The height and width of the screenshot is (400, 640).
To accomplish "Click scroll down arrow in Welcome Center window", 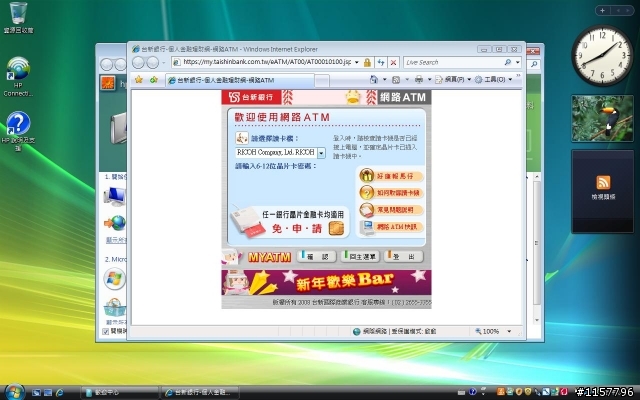I will (x=537, y=320).
